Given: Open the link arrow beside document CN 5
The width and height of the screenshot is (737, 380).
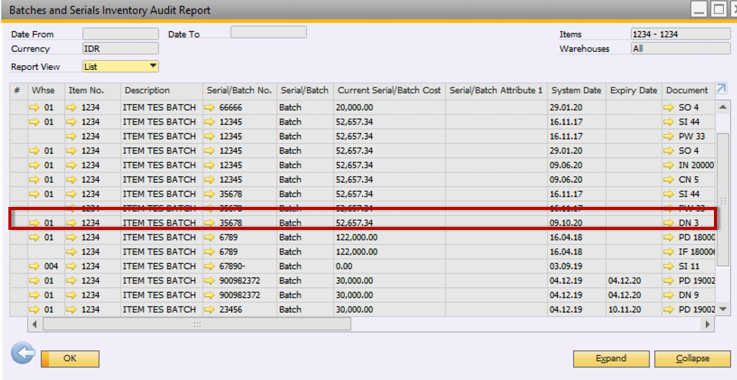Looking at the screenshot, I should [668, 180].
